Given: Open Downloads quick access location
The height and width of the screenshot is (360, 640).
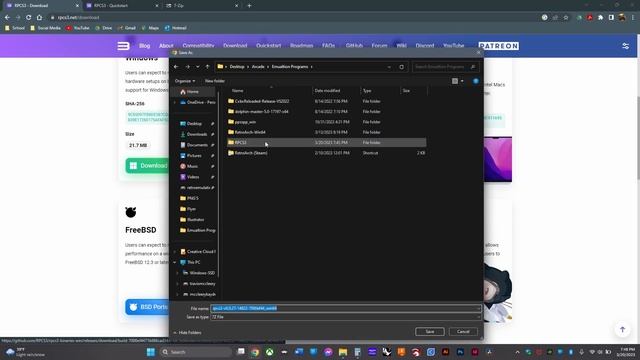Looking at the screenshot, I should 197,134.
